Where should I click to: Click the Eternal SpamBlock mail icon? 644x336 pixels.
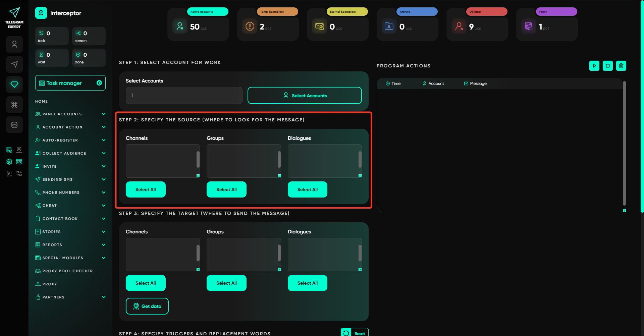[319, 26]
